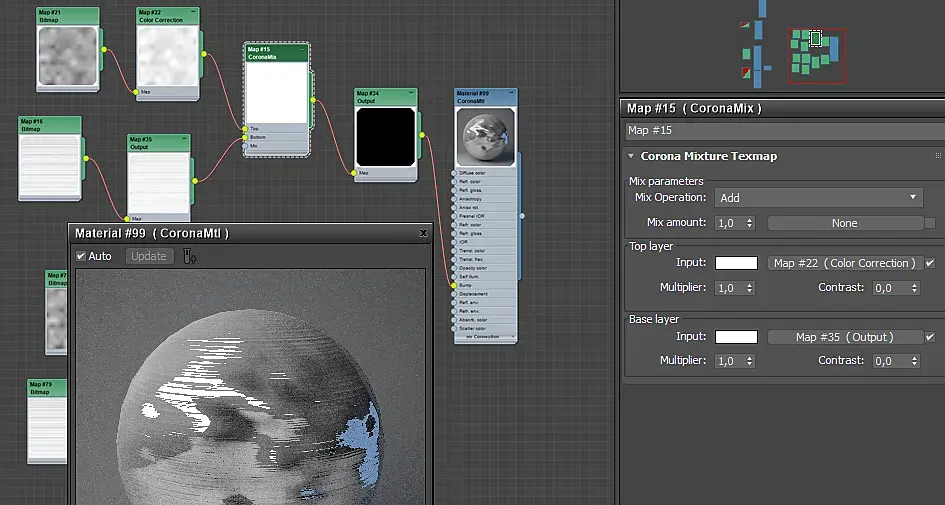Toggle the Auto checkbox in preview window
Screen dimensions: 945x505
click(82, 256)
